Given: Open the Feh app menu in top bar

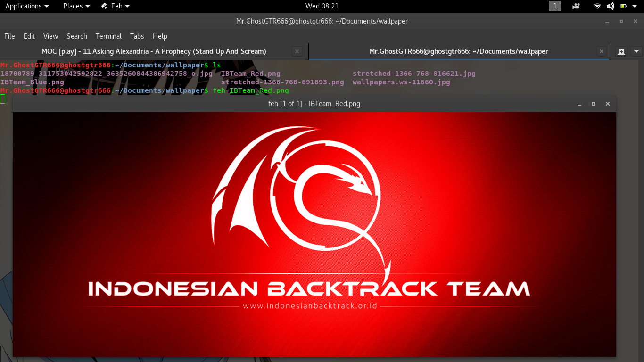Looking at the screenshot, I should coord(116,6).
